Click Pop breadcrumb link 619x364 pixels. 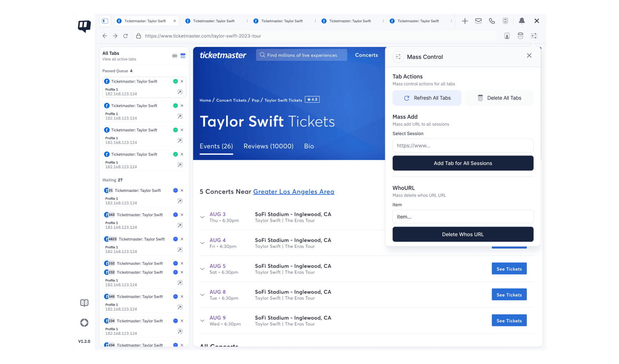[x=256, y=100]
